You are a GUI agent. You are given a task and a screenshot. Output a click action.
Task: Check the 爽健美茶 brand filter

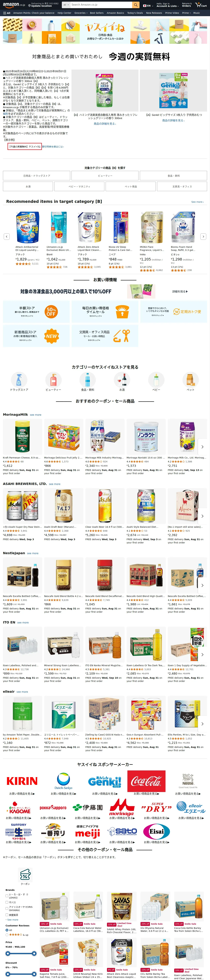[7, 915]
